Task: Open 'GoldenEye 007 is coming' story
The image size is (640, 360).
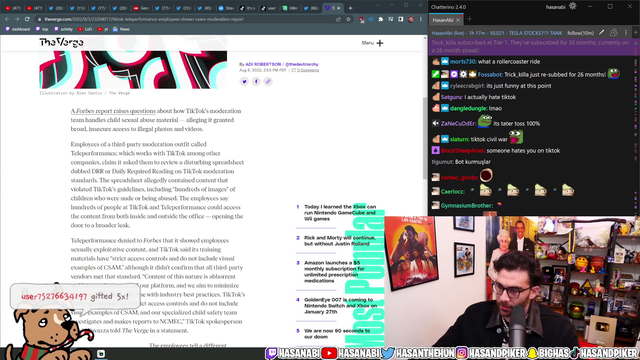Action: coord(340,306)
